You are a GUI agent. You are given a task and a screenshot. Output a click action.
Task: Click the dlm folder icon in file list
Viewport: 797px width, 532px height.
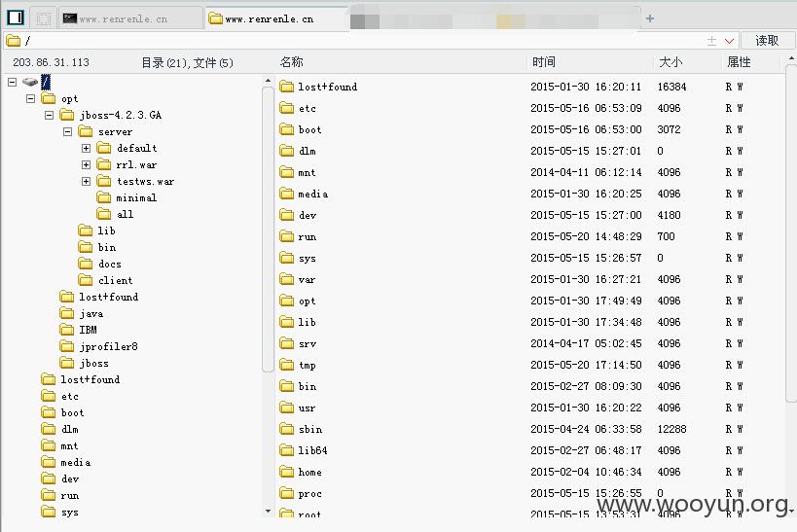coord(287,151)
